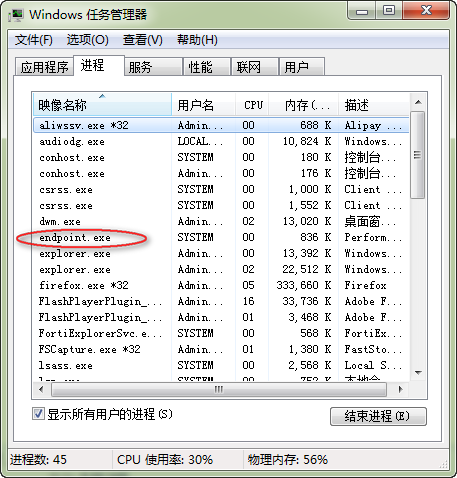The height and width of the screenshot is (478, 457).
Task: Click the horizontal scrollbar left arrow
Action: [x=41, y=389]
